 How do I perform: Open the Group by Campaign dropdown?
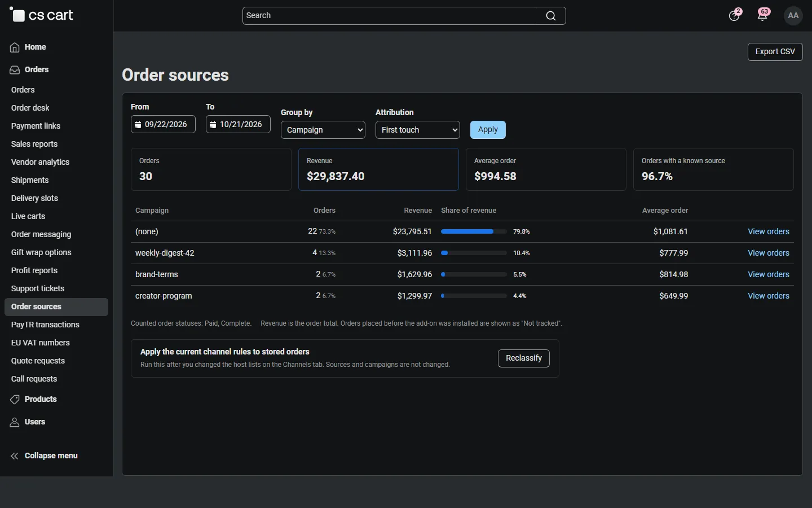click(x=323, y=130)
